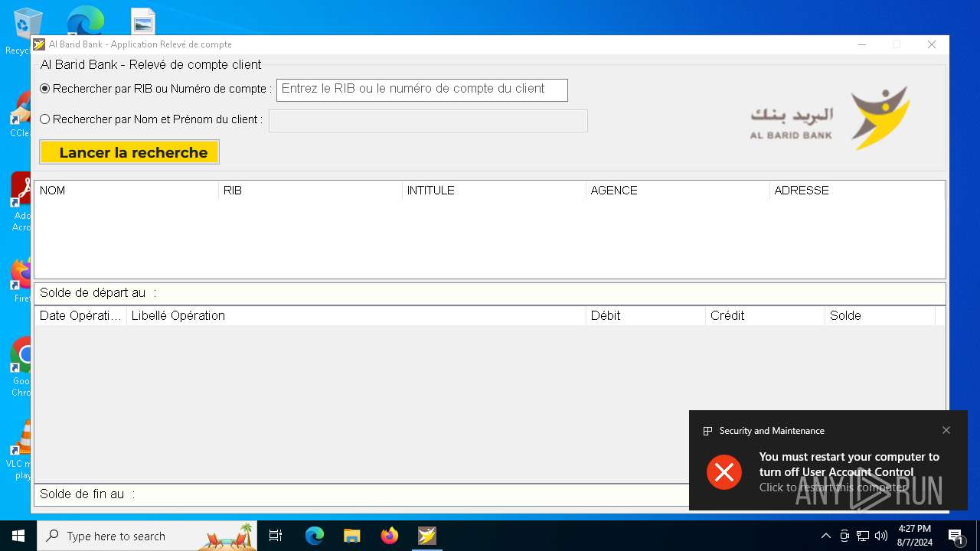The image size is (980, 551).
Task: Click the Solde de départ au field
Action: 490,293
